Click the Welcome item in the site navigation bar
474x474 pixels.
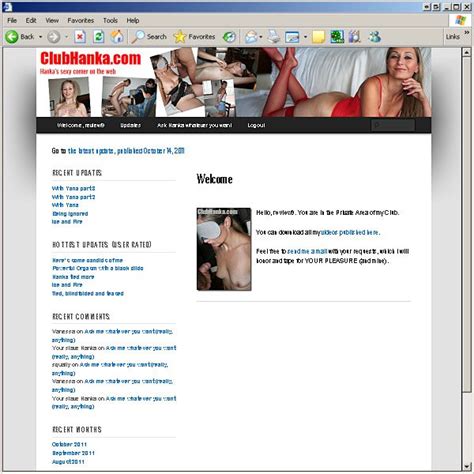(x=80, y=125)
